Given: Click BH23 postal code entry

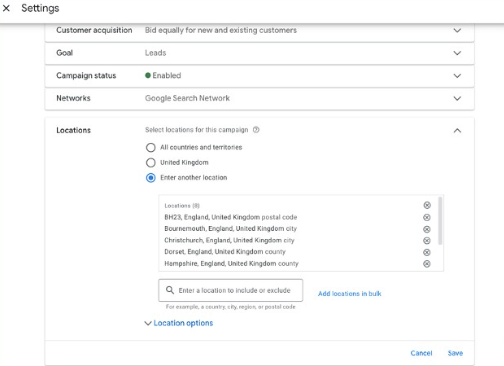Looking at the screenshot, I should click(x=231, y=217).
